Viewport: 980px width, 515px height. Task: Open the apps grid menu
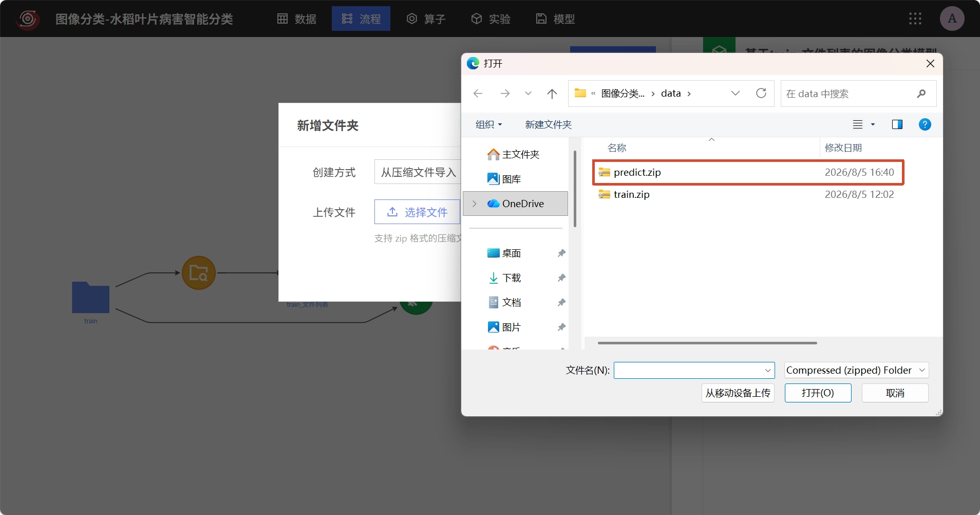coord(915,19)
